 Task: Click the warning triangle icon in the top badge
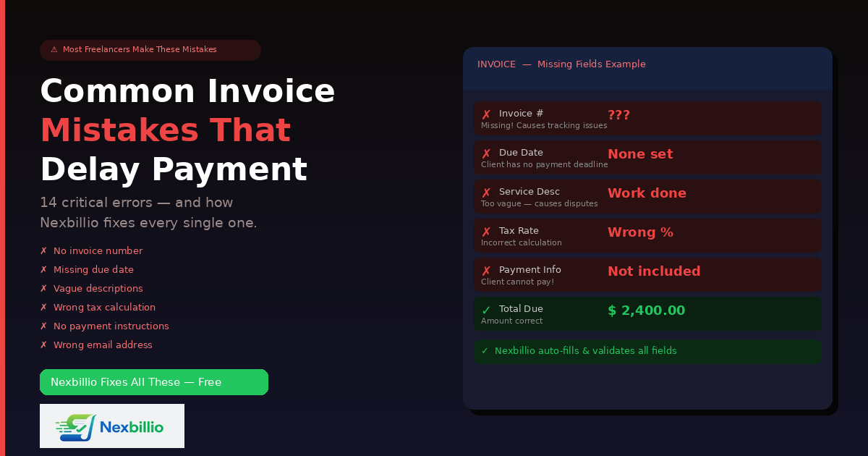pos(54,50)
